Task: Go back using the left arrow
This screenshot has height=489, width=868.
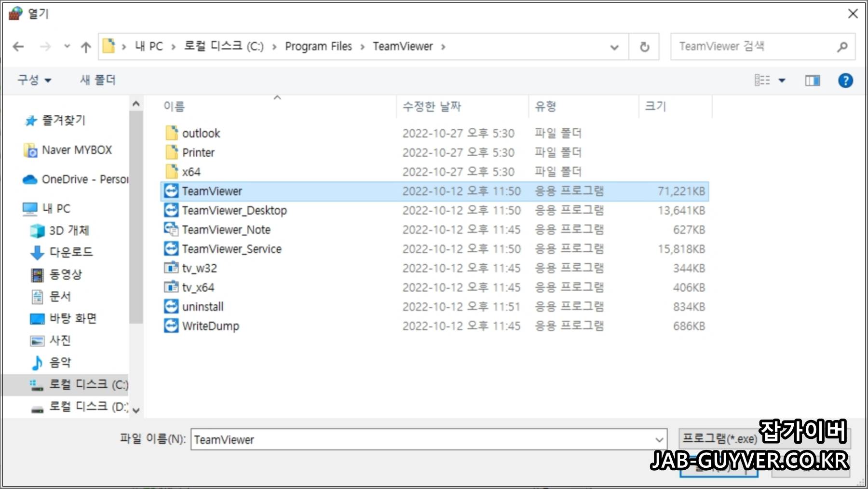Action: click(18, 47)
